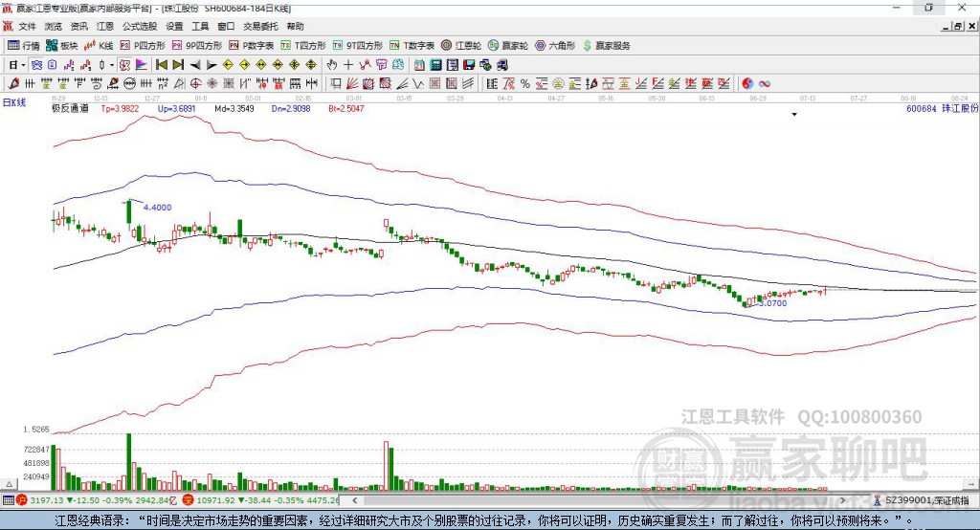Click the Shanghai index 3197.13 status entry
This screenshot has width=980, height=530.
pos(95,500)
